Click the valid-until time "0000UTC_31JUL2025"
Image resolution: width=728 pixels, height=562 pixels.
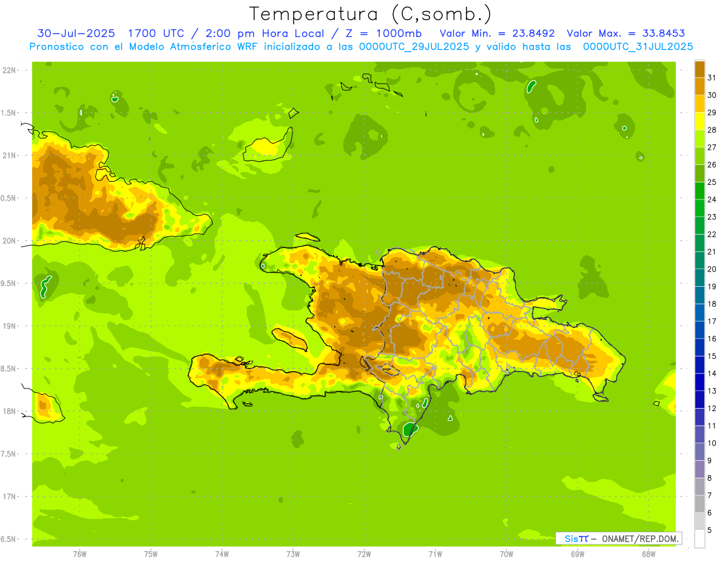638,47
